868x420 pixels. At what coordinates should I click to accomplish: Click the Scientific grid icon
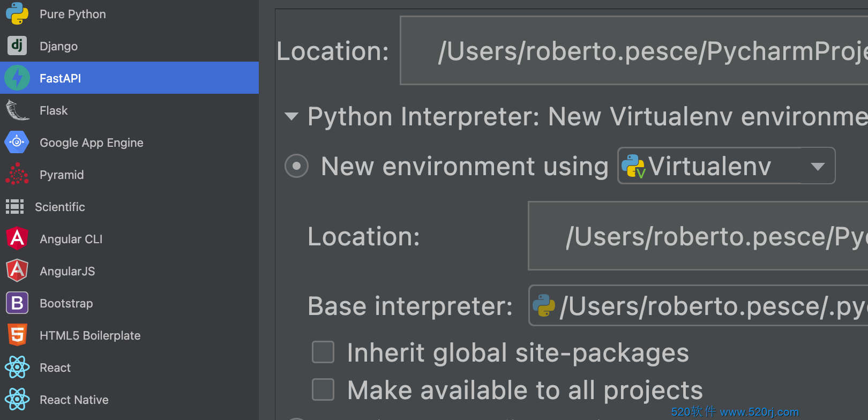pyautogui.click(x=15, y=207)
